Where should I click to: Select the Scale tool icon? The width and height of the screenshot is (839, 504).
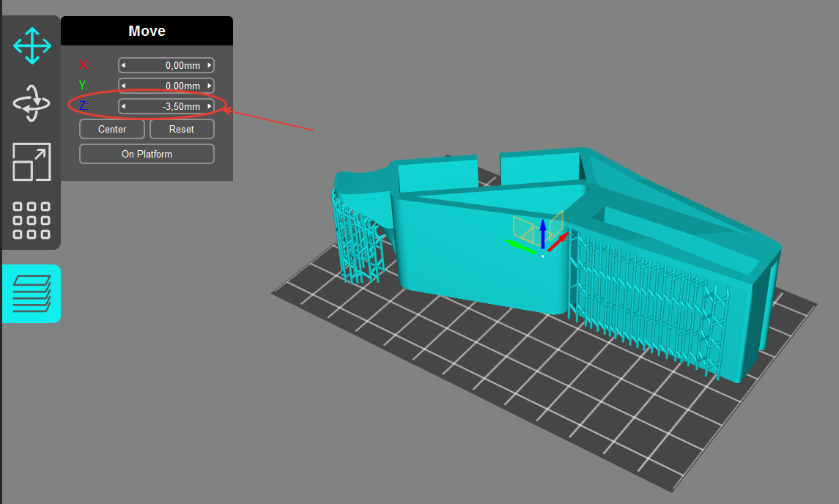point(32,162)
